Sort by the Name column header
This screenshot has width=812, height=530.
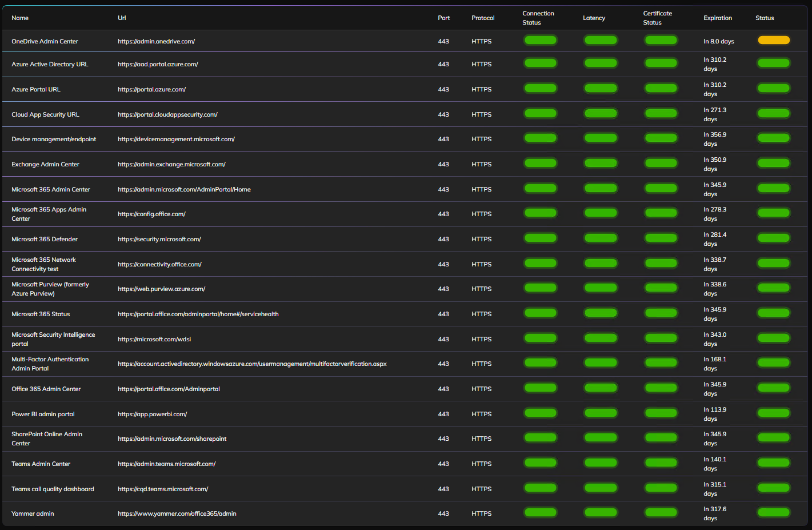(20, 18)
